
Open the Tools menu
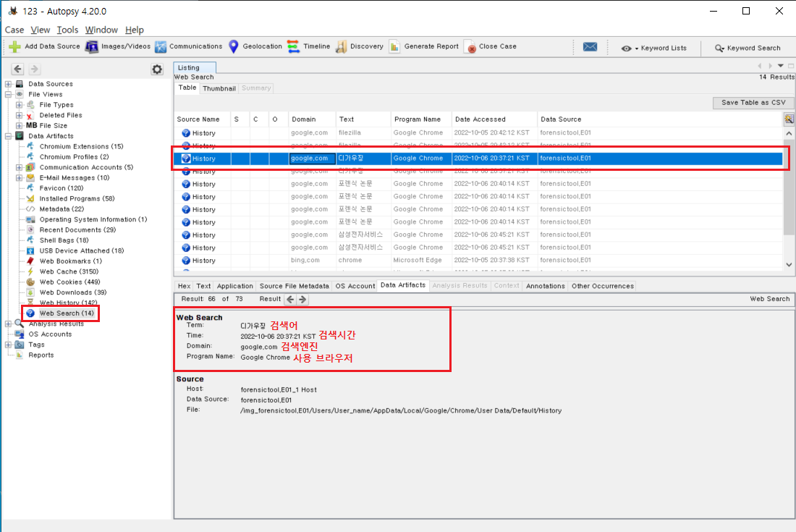[x=67, y=30]
